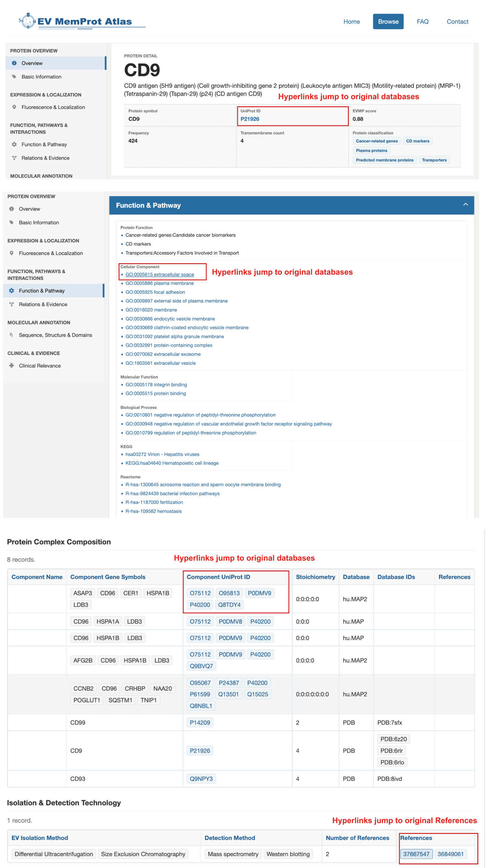This screenshot has width=488, height=868.
Task: Click the Function & Pathway gear icon in top sidebar
Action: 14,144
